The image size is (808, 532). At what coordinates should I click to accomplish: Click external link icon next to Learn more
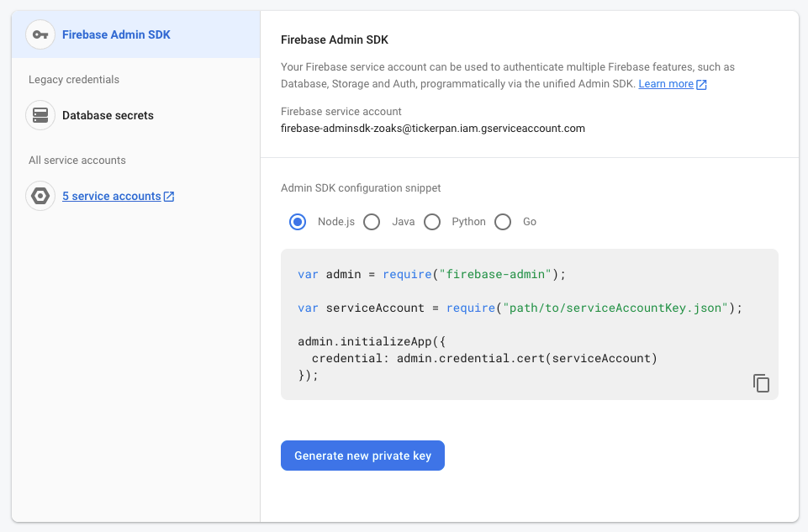(702, 85)
